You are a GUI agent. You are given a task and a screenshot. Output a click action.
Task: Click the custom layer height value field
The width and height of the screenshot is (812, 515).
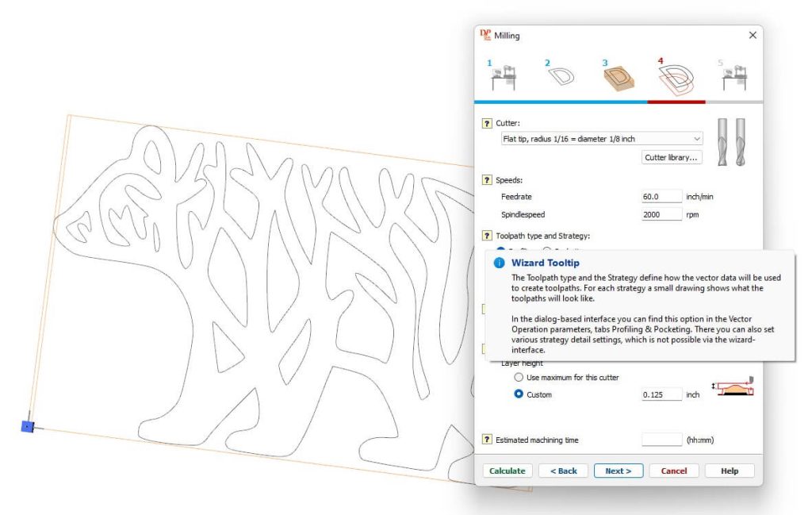tap(661, 394)
